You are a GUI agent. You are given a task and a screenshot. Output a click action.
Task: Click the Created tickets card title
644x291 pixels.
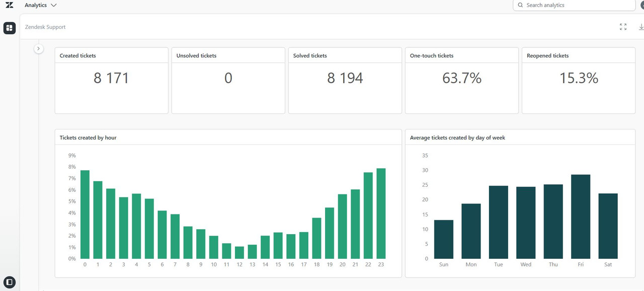[x=77, y=55]
